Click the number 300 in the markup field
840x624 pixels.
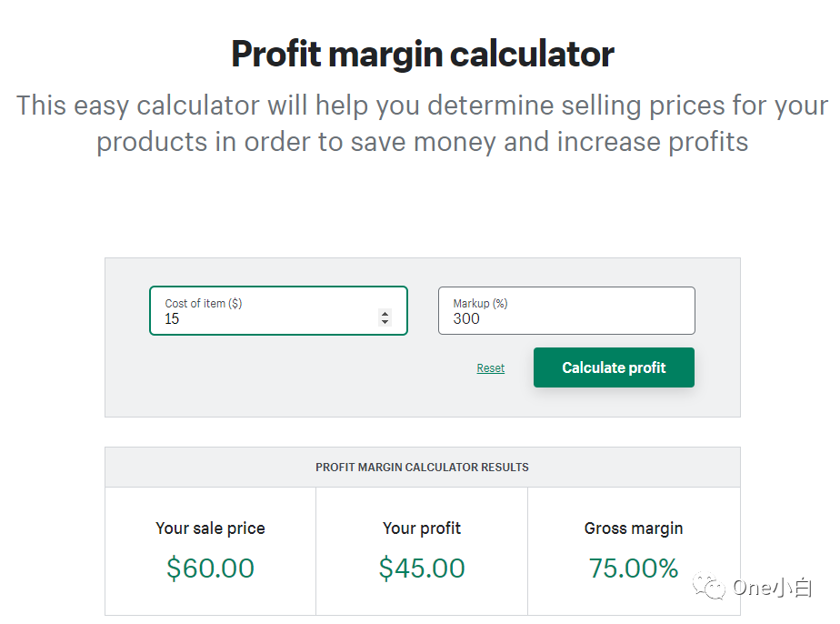click(466, 319)
